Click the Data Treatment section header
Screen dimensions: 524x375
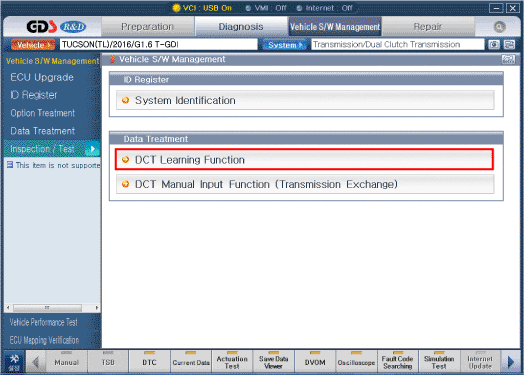(x=306, y=138)
